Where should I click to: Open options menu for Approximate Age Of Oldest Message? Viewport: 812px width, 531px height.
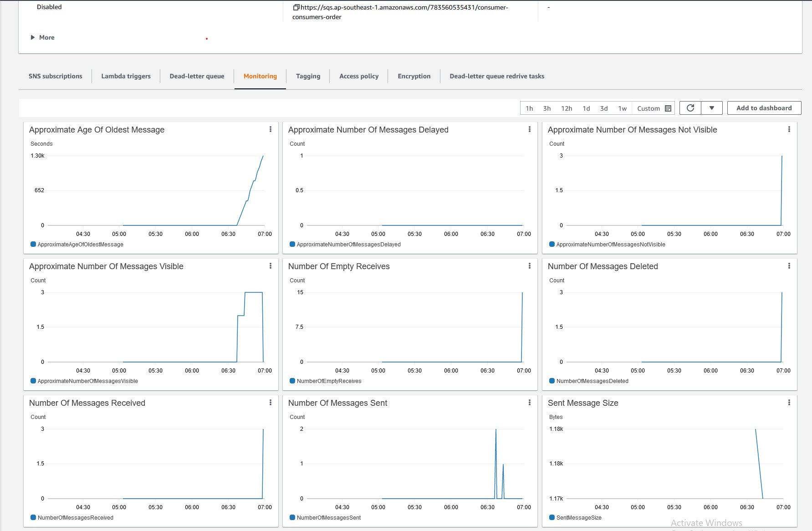271,129
